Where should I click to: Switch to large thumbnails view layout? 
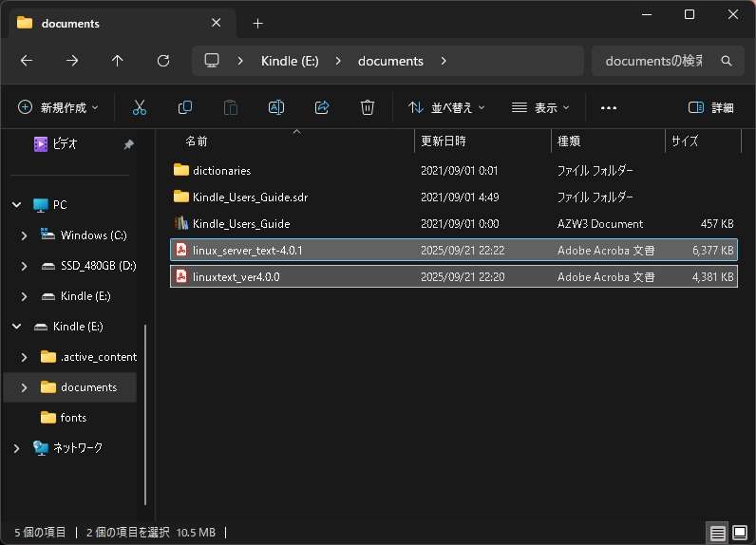738,532
